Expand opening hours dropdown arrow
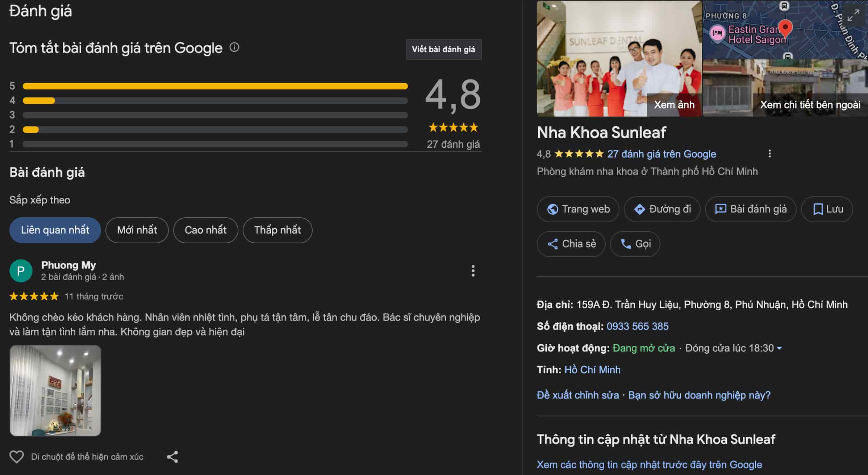Screen dimensions: 868x475 tap(779, 348)
